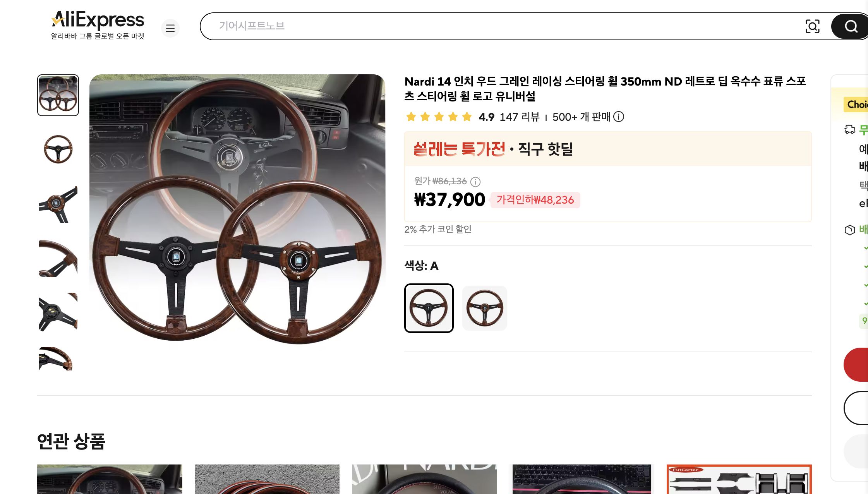
Task: Expand the 2% 추가 코인 할인 details
Action: tap(438, 229)
